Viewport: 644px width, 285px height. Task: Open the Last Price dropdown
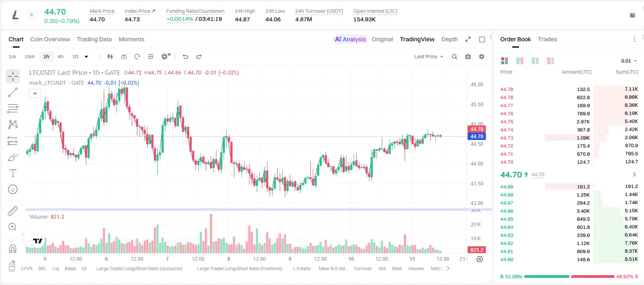pos(428,57)
